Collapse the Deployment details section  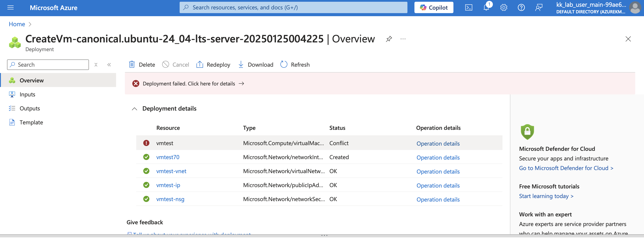[134, 109]
